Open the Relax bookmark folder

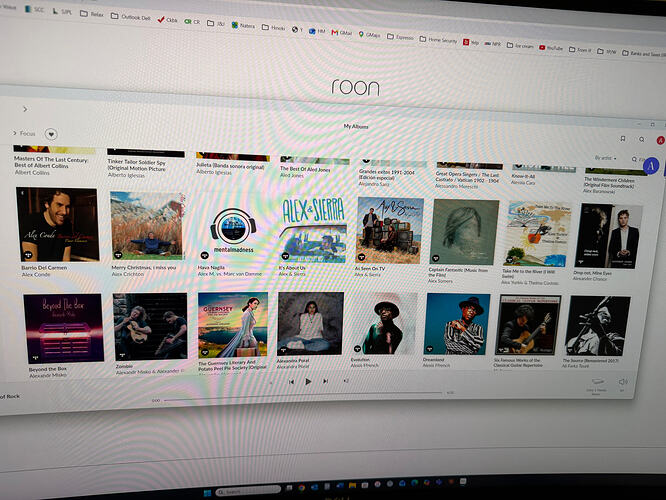click(x=92, y=14)
